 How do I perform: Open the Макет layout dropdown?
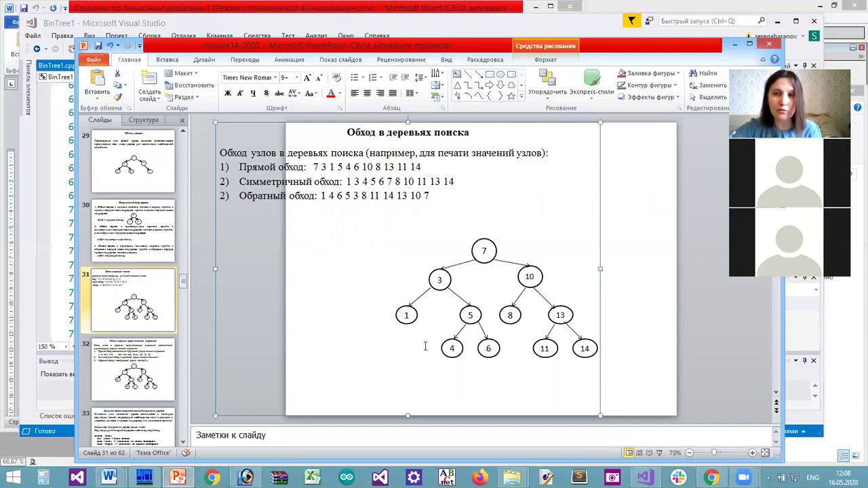coord(181,73)
